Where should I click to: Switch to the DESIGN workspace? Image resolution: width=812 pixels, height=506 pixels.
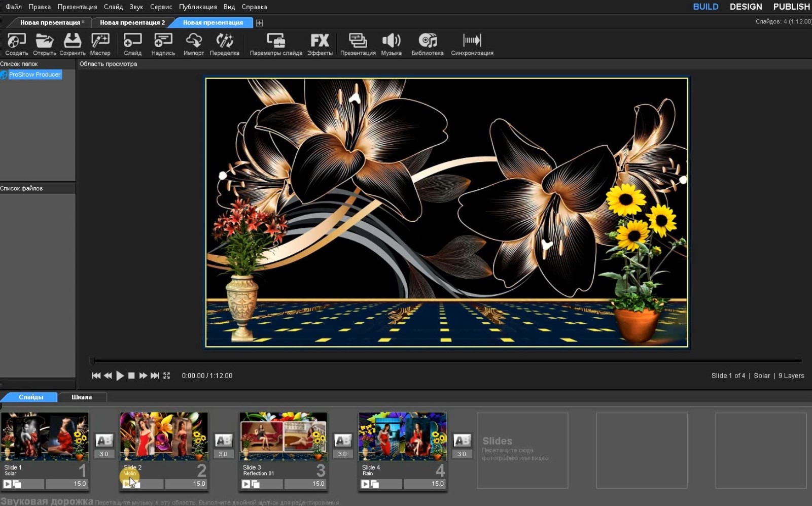point(746,7)
